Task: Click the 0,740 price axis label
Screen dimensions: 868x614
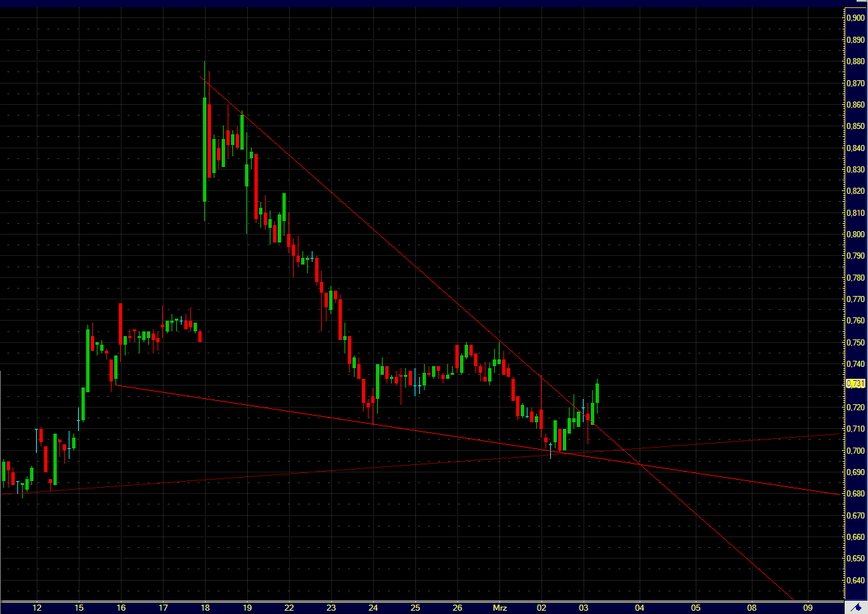Action: tap(855, 364)
